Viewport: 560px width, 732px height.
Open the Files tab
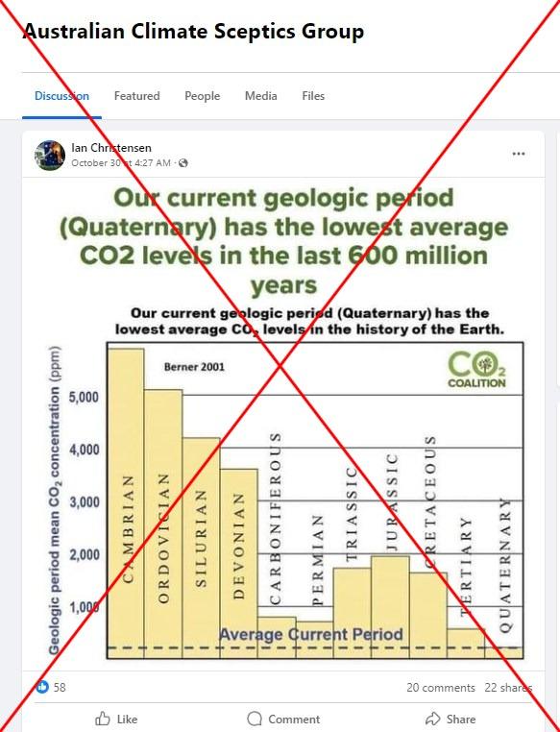click(x=313, y=96)
